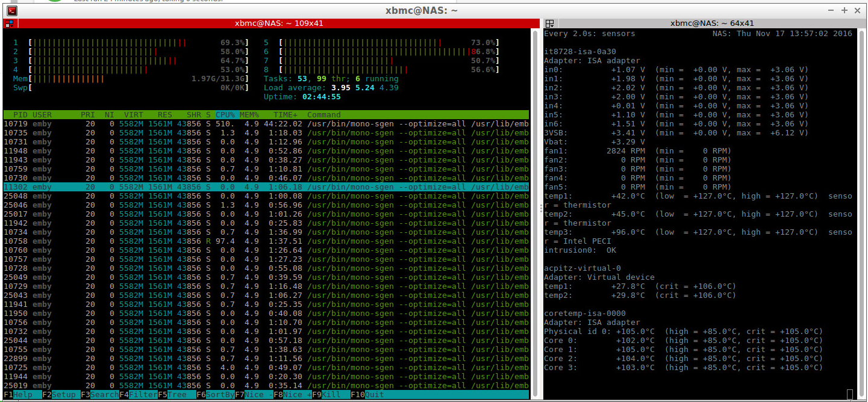The width and height of the screenshot is (868, 402).
Task: Open the 64x41 pane's grouping icon
Action: [550, 23]
